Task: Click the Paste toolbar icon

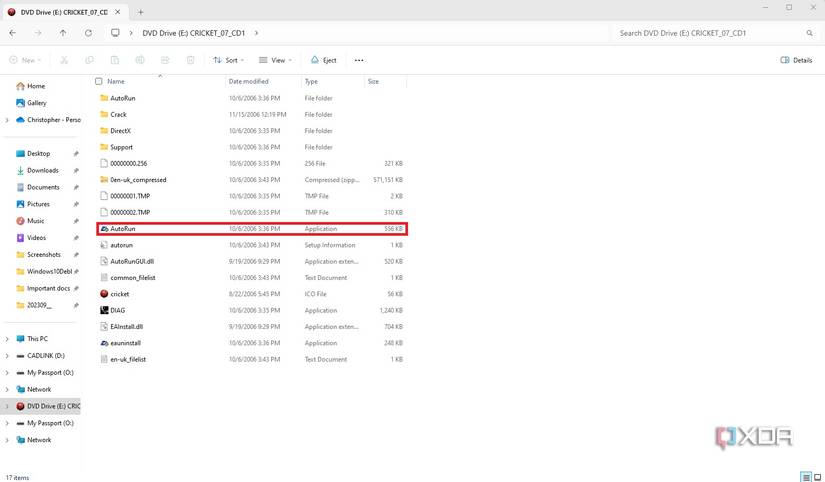Action: 115,60
